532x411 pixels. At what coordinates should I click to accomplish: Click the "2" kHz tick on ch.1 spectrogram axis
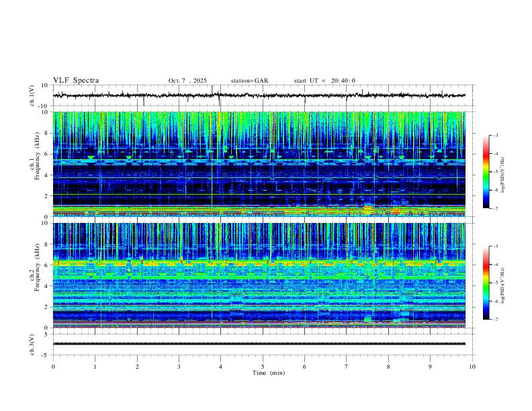tap(47, 195)
